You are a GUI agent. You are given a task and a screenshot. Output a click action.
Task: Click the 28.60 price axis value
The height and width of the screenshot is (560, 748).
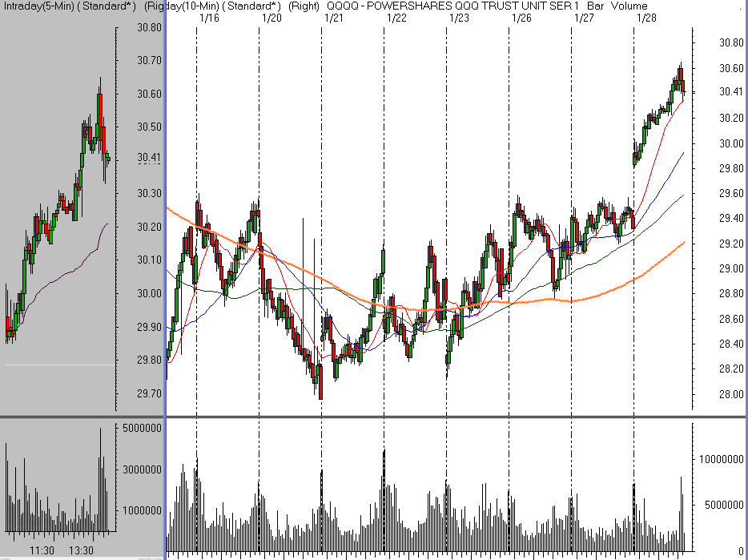[731, 319]
